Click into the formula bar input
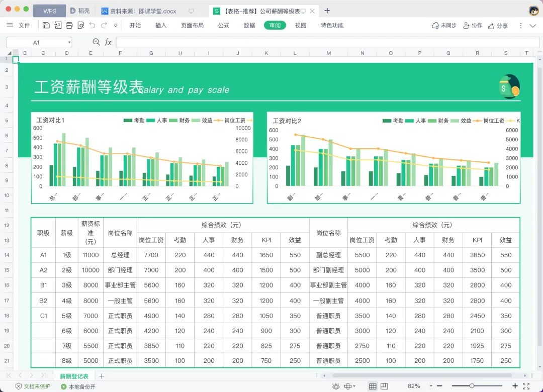The image size is (543, 392). click(x=328, y=42)
